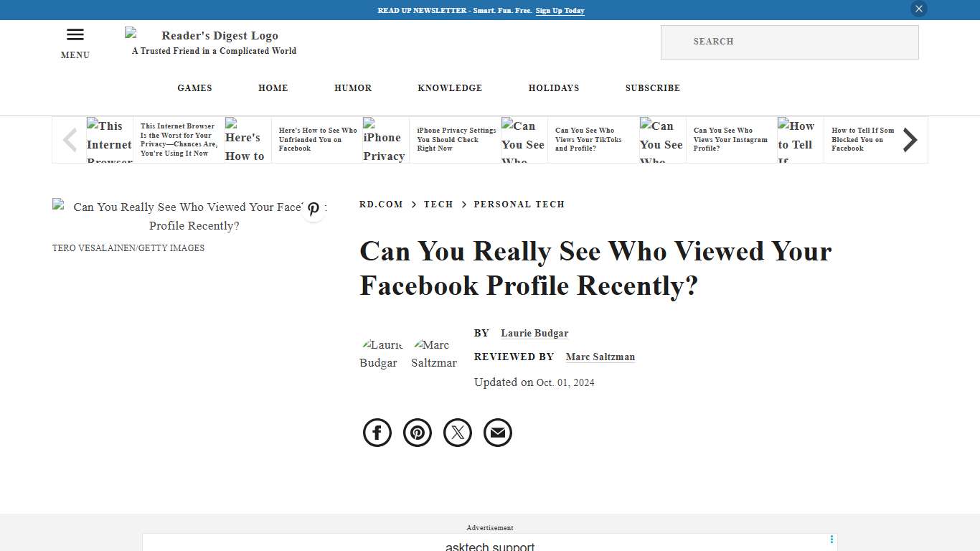The height and width of the screenshot is (551, 980).
Task: Open the RD.COM breadcrumb
Action: pos(381,204)
